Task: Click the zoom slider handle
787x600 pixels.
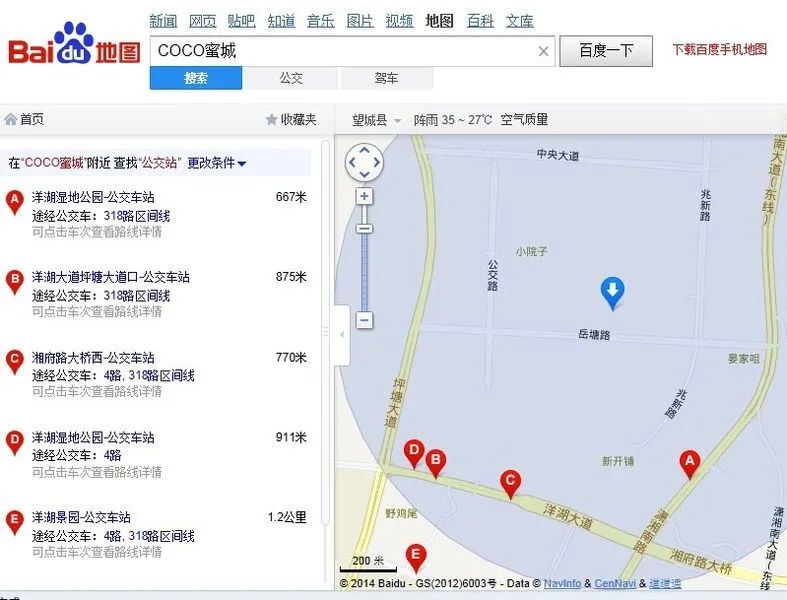Action: coord(364,228)
